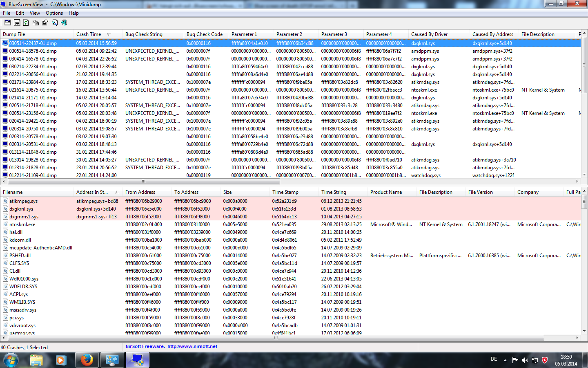
Task: Click the Exit door toolbar icon
Action: pyautogui.click(x=64, y=22)
